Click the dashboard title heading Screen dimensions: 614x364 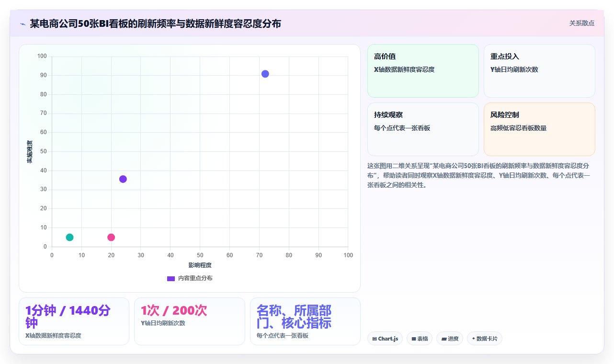point(156,23)
